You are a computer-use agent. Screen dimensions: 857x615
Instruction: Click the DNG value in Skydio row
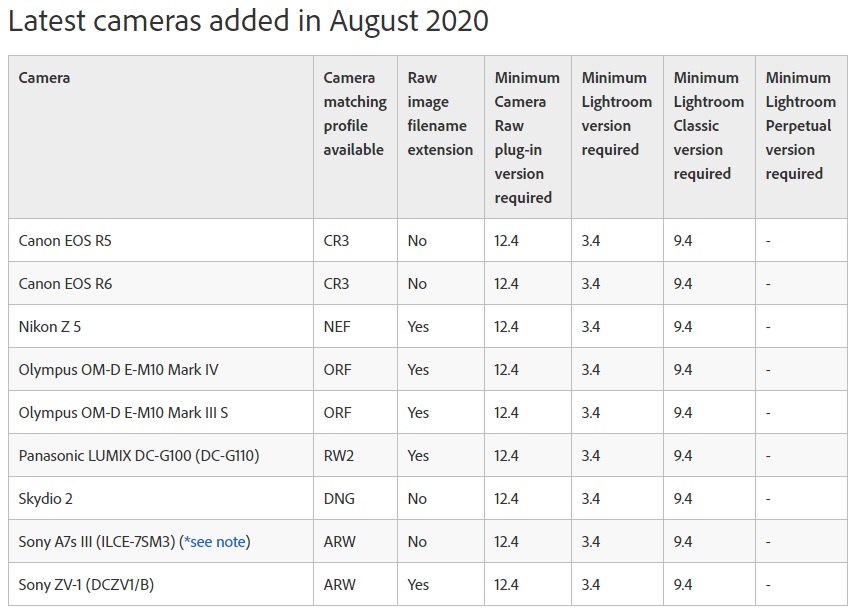tap(338, 499)
